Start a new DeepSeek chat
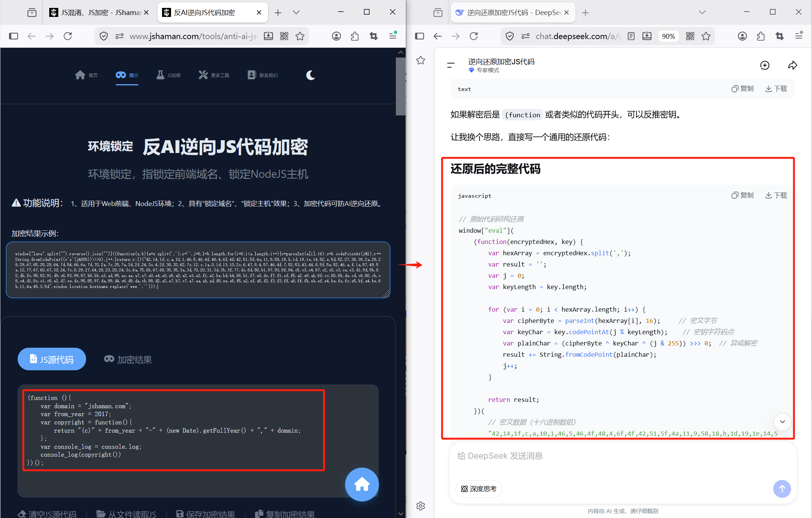Image resolution: width=812 pixels, height=518 pixels. coord(765,65)
